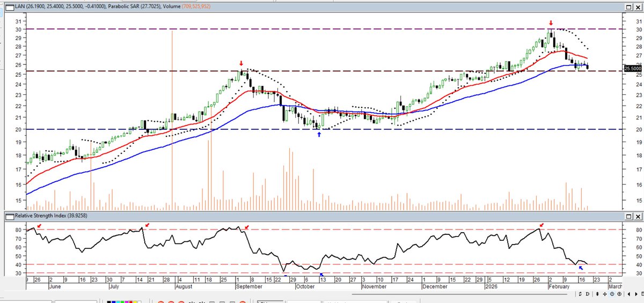Click the right arrow to scroll chart forward
This screenshot has height=303, width=644.
click(x=636, y=294)
